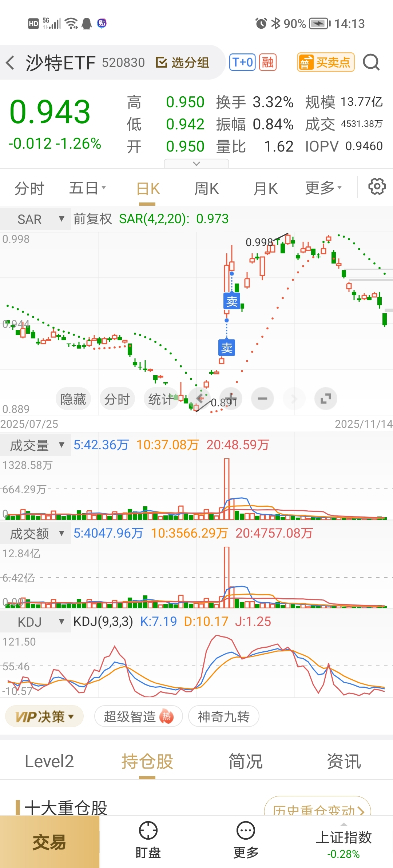Tap 交易 trade button
393x868 pixels.
click(49, 842)
